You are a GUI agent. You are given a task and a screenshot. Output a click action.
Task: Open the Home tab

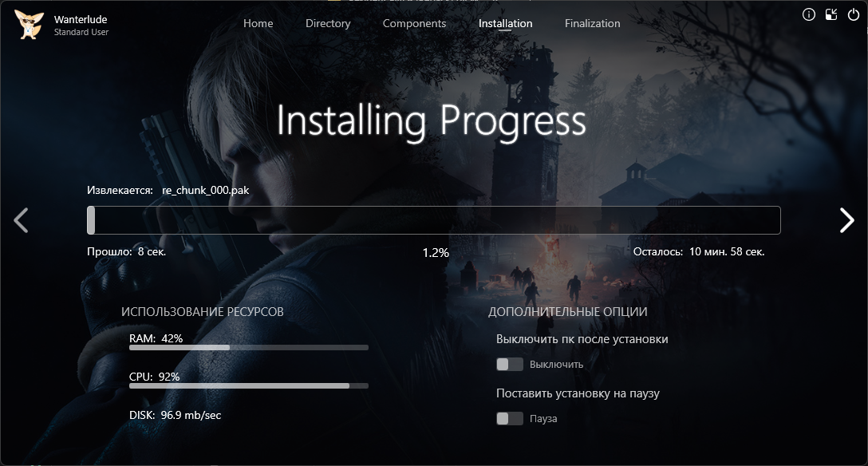click(x=258, y=23)
